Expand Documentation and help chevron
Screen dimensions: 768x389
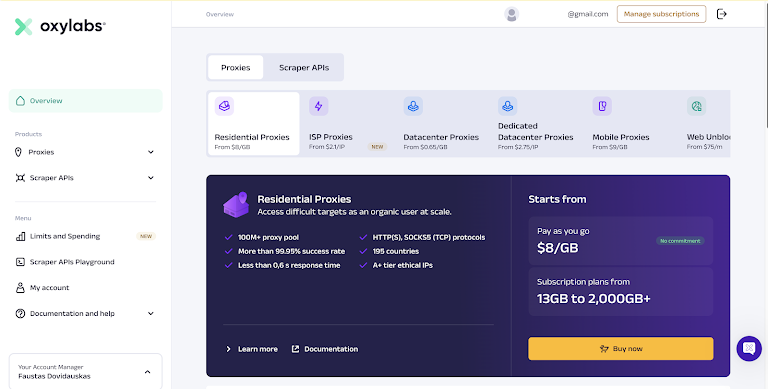coord(150,314)
